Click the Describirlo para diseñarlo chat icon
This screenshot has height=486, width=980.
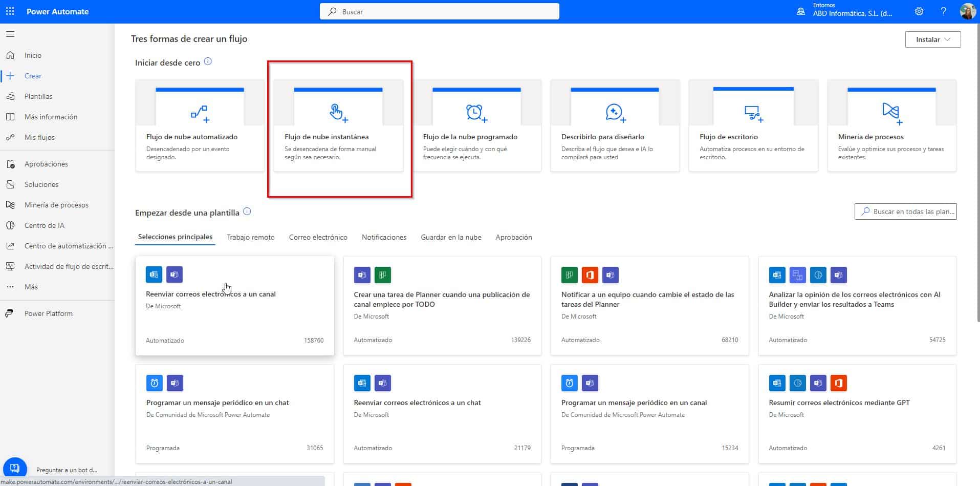coord(615,113)
